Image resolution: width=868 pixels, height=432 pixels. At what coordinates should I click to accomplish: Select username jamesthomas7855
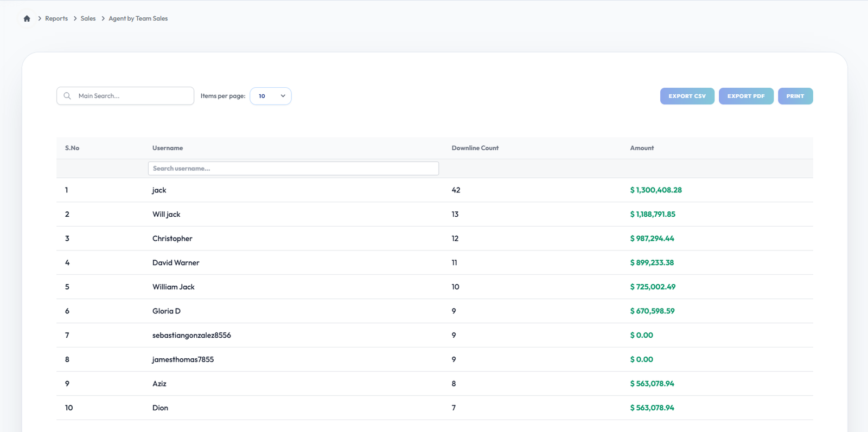(x=183, y=359)
